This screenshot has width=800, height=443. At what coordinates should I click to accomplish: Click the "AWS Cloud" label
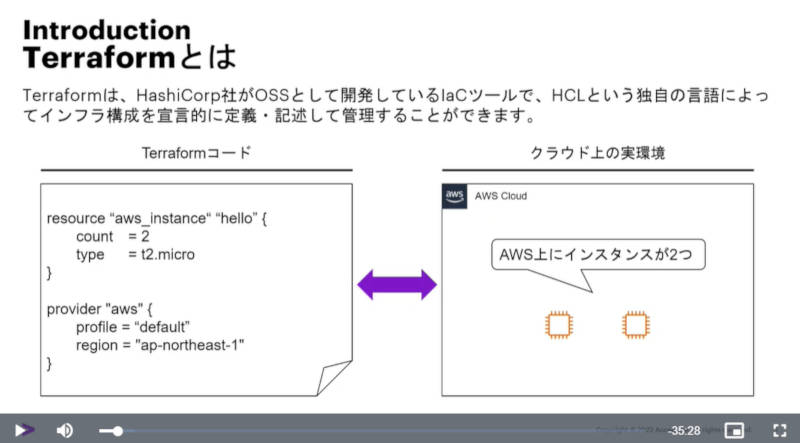pos(501,196)
